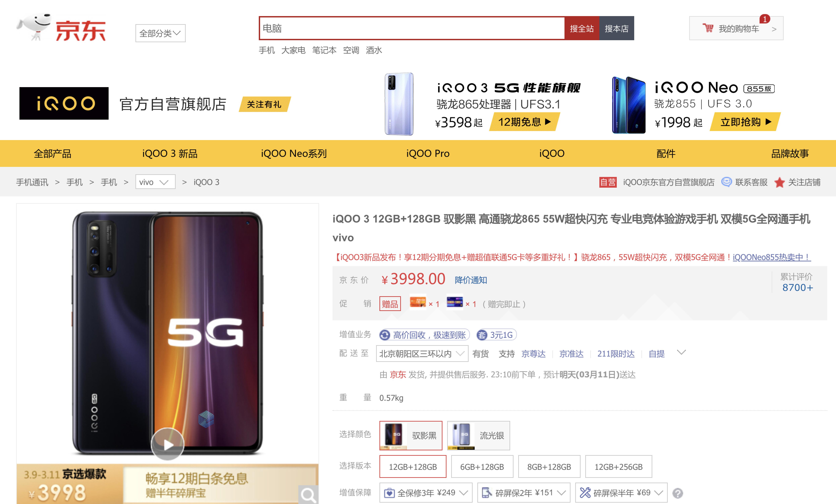Click the 赠品 tag

point(390,304)
